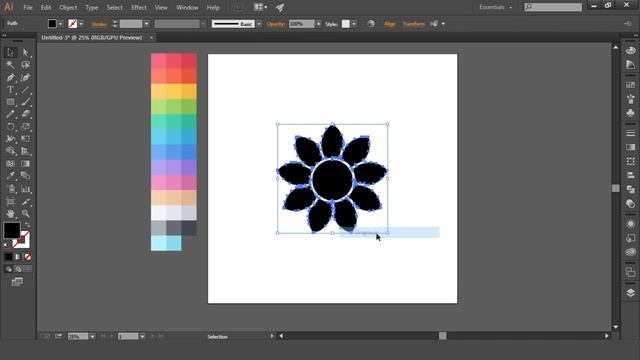This screenshot has width=640, height=360.
Task: Set paint mode to None
Action: pos(27,257)
